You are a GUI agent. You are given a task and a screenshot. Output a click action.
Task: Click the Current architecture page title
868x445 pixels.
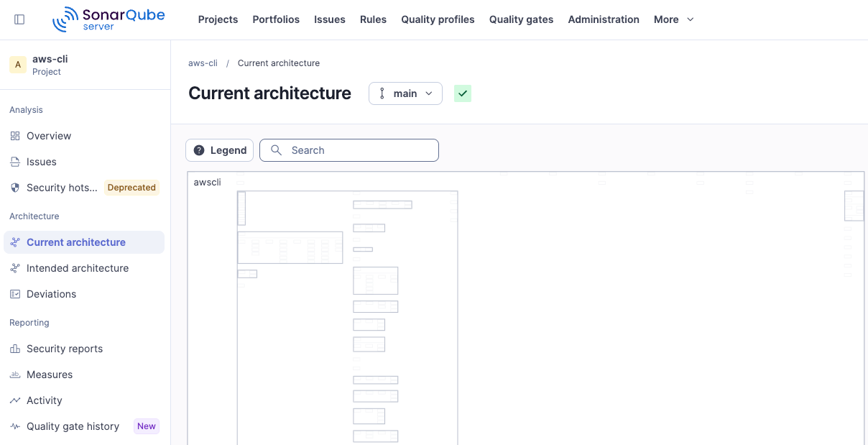point(269,93)
